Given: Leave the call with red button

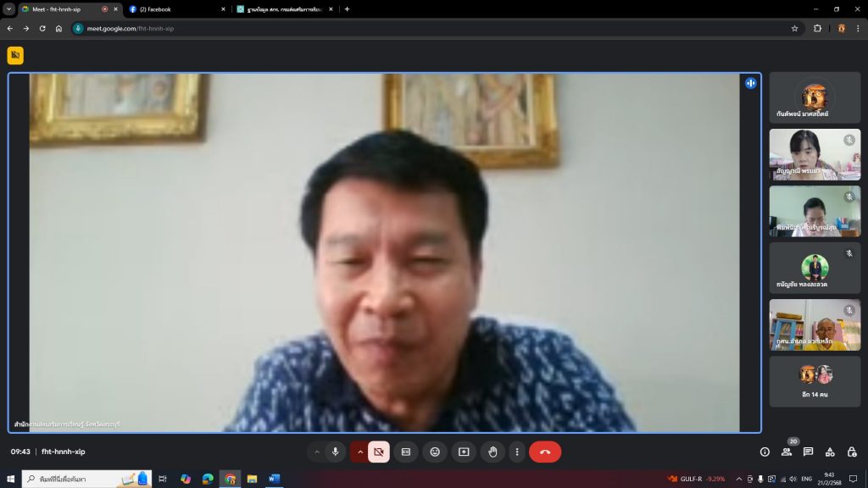Looking at the screenshot, I should (545, 452).
